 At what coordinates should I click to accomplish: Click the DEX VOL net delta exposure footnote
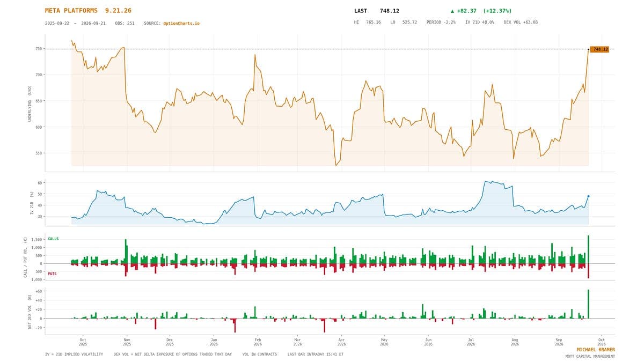click(173, 354)
